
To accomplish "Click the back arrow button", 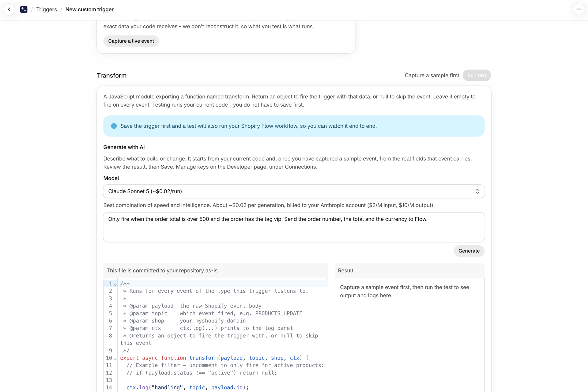I will 9,9.
